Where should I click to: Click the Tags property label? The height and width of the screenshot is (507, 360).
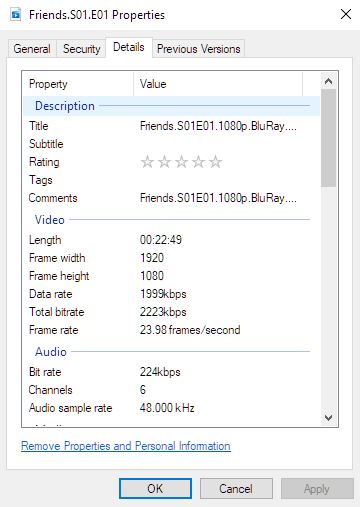(41, 180)
